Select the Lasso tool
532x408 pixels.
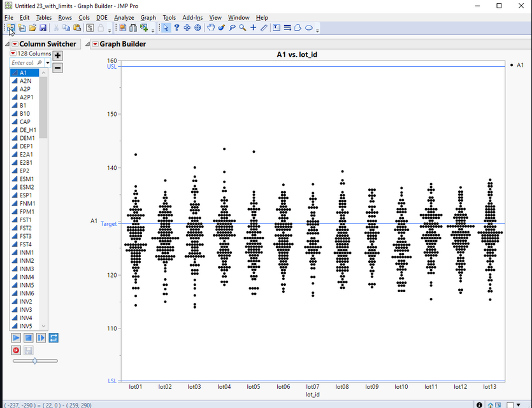click(232, 28)
